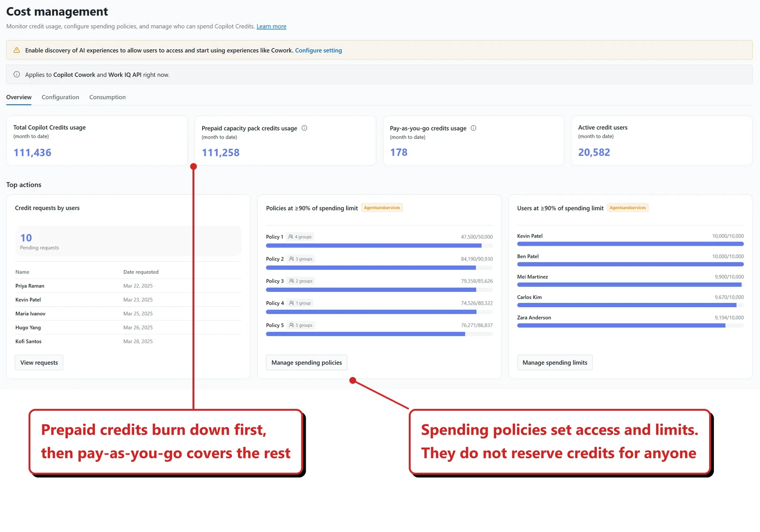This screenshot has height=532, width=760.
Task: Click the info icon beside 'Applies to Copilot Cowork'
Action: click(17, 74)
